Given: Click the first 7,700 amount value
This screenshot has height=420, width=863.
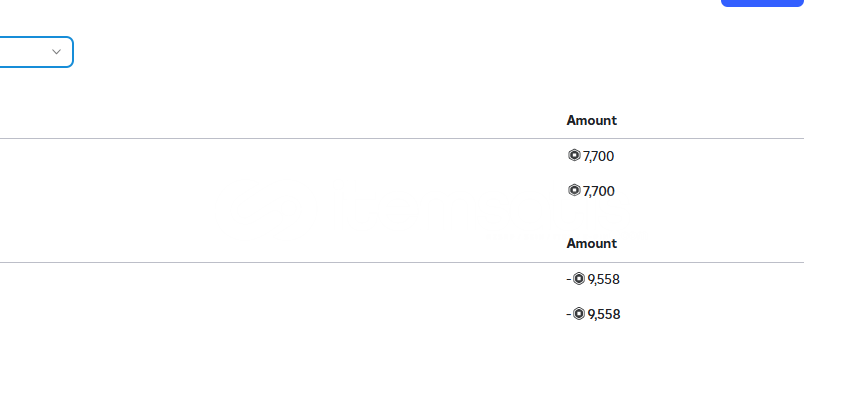Looking at the screenshot, I should 598,156.
